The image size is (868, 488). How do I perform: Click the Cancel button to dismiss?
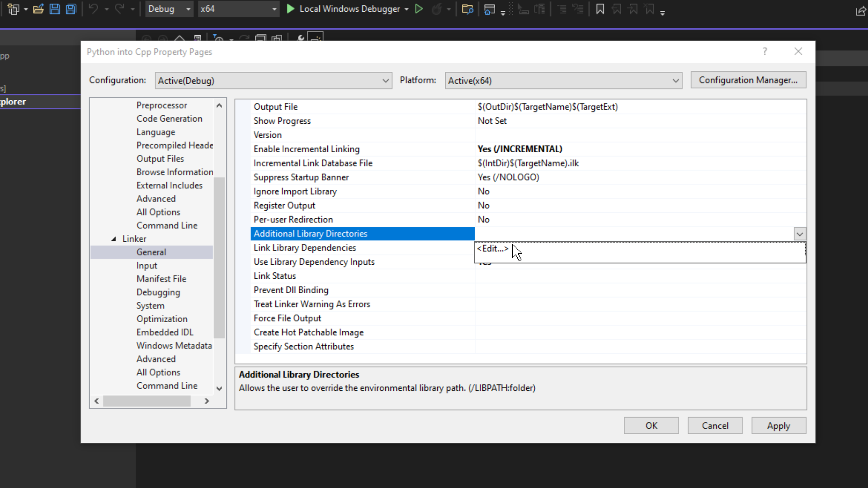click(x=715, y=426)
